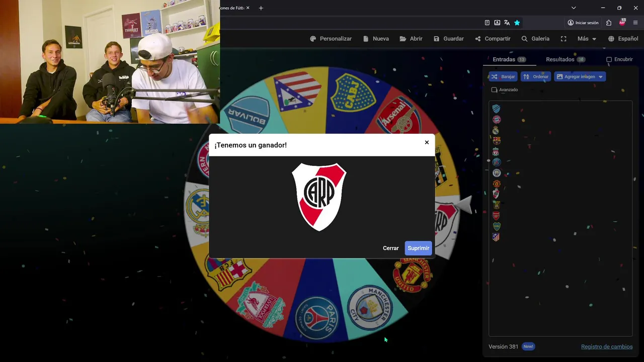644x362 pixels.
Task: Open browser reader view icon
Action: 487,23
